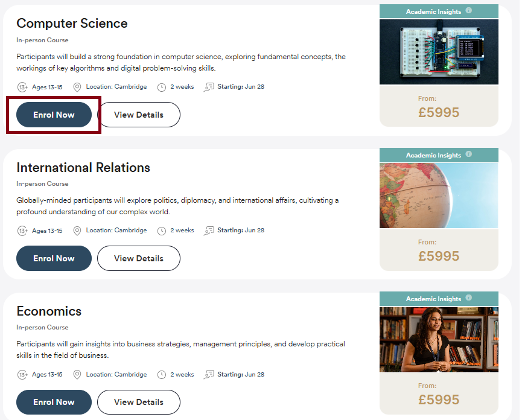Click location pin icon in Economics card
This screenshot has width=522, height=420.
coord(77,375)
